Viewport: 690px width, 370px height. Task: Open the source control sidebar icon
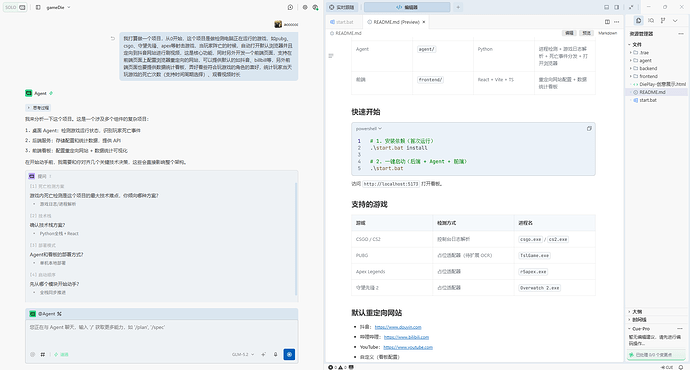[x=663, y=20]
